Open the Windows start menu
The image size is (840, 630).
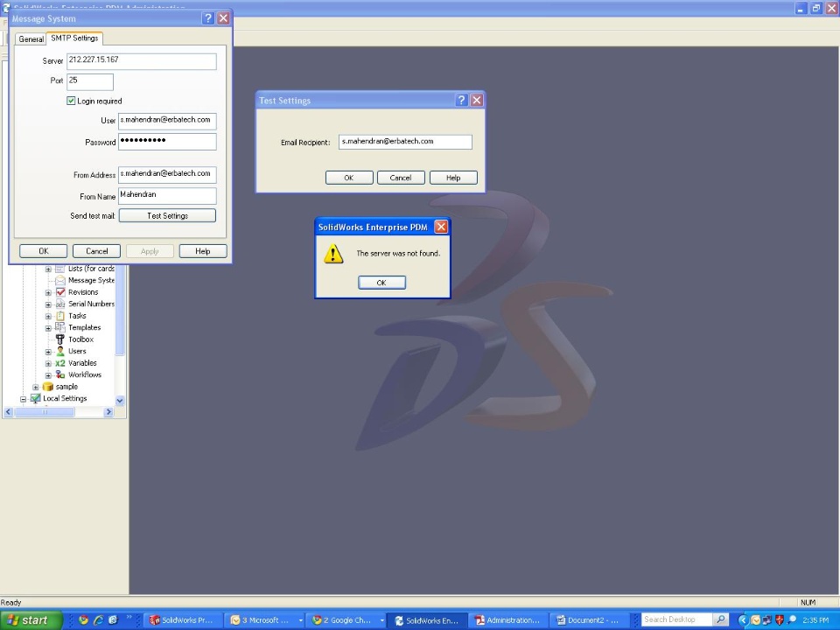(x=31, y=620)
